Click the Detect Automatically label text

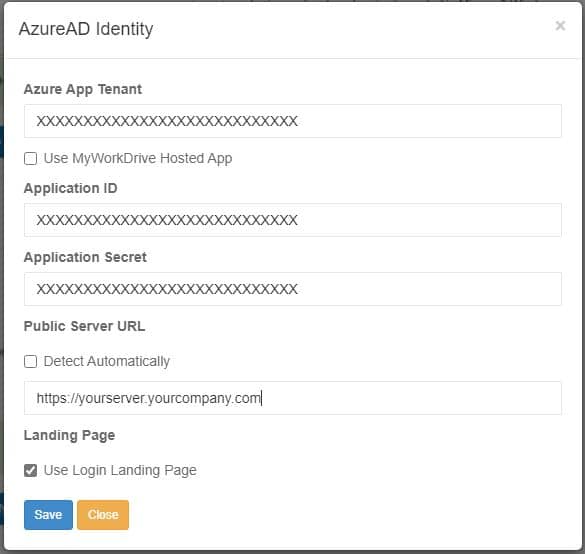107,361
